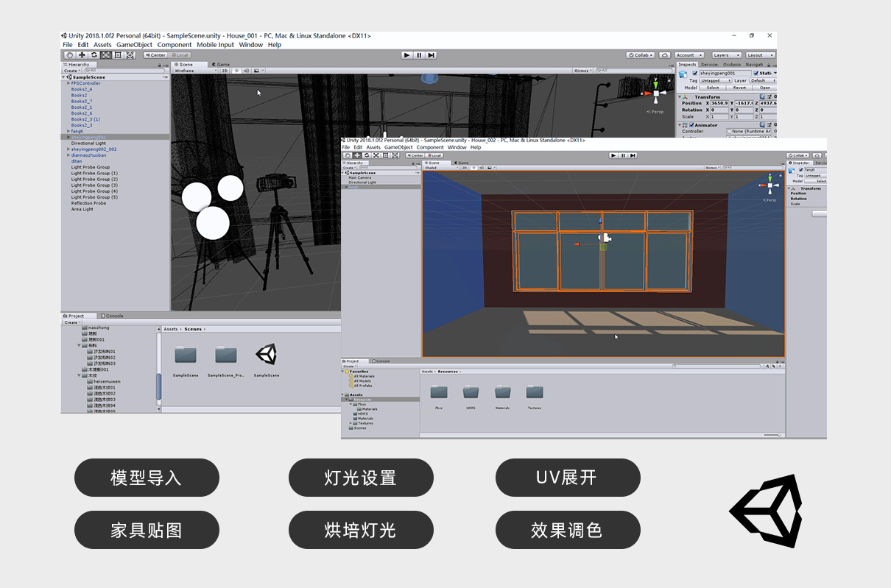This screenshot has width=891, height=588.
Task: Click scene orientation gizmo in House_002 view
Action: (x=769, y=185)
